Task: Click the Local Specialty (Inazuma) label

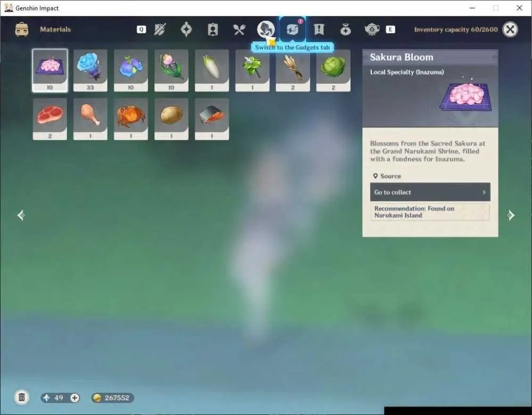Action: click(407, 72)
